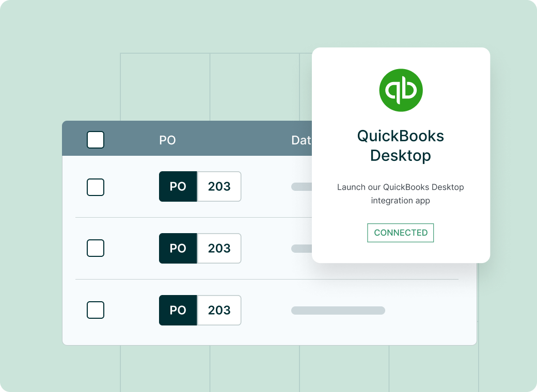537x392 pixels.
Task: Click the third row grey placeholder bar
Action: (338, 311)
